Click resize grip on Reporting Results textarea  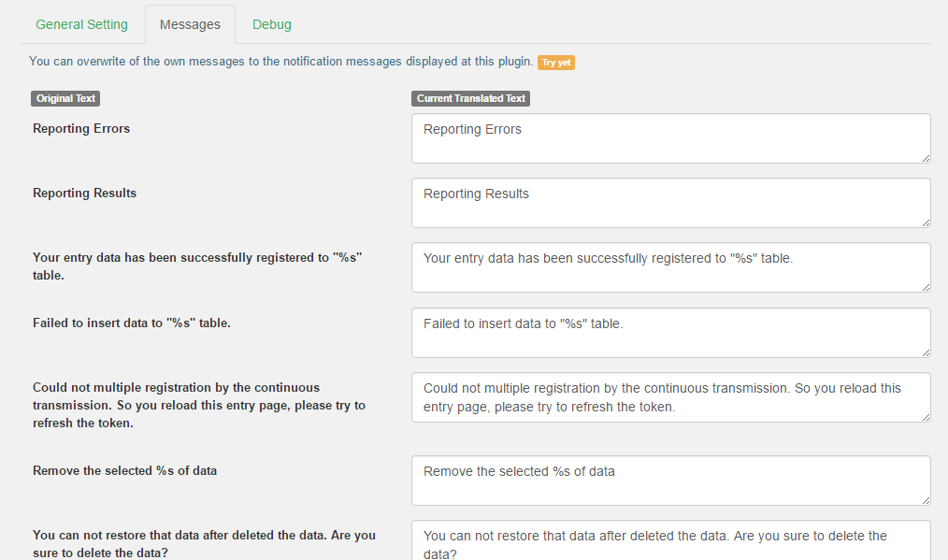click(x=925, y=222)
